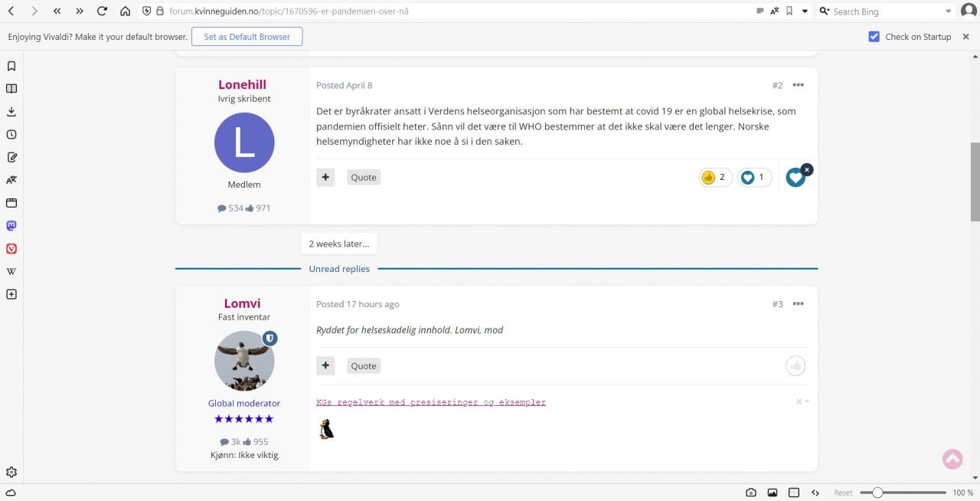Open bookmark dropdown arrow in address bar

click(805, 11)
